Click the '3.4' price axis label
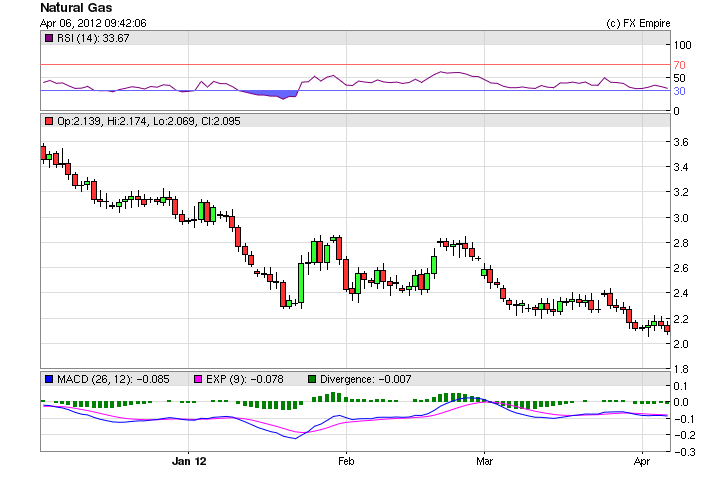The width and height of the screenshot is (710, 487). [681, 167]
